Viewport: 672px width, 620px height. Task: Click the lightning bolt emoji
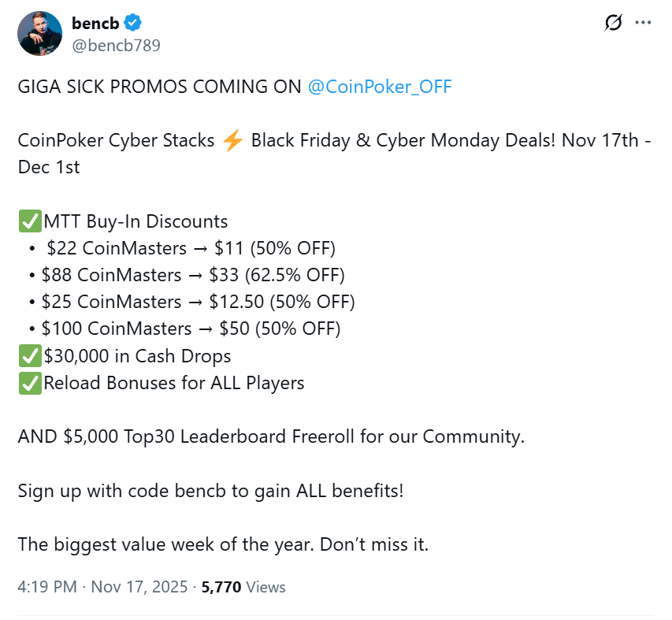[232, 141]
